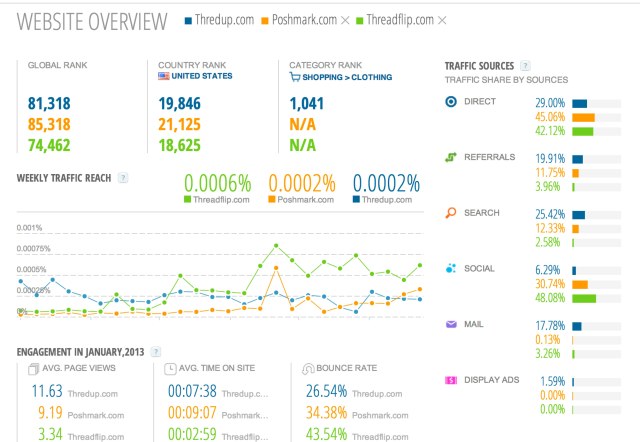Click the Social traffic dots icon
Screen dimensions: 640x442
pyautogui.click(x=451, y=268)
